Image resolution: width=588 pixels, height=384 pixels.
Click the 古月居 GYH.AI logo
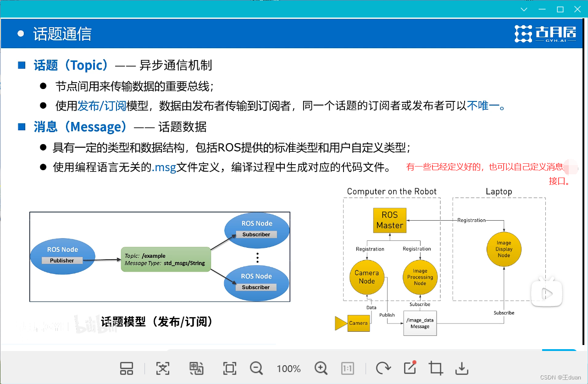pyautogui.click(x=545, y=34)
